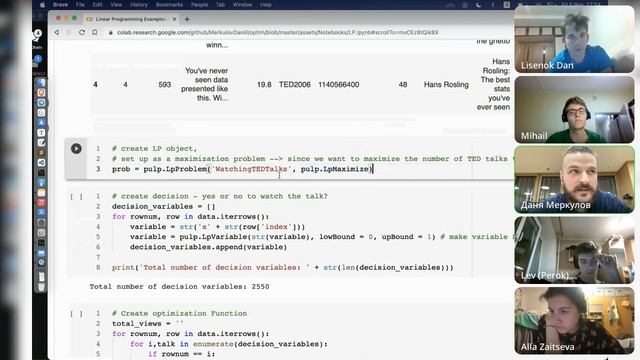Click the 'total_views' assignment line
Image resolution: width=640 pixels, height=360 pixels.
tap(148, 324)
